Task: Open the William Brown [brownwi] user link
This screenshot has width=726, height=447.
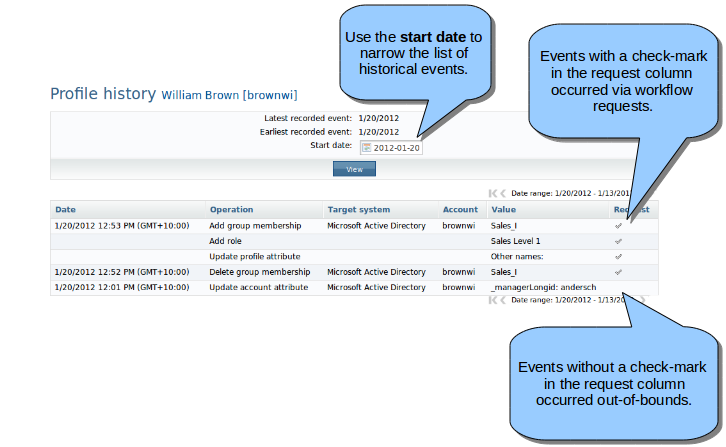Action: (x=227, y=96)
